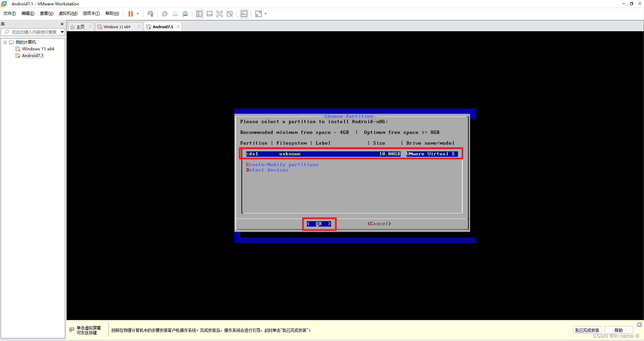Collapse the 我的计算机 tree node

[5, 42]
